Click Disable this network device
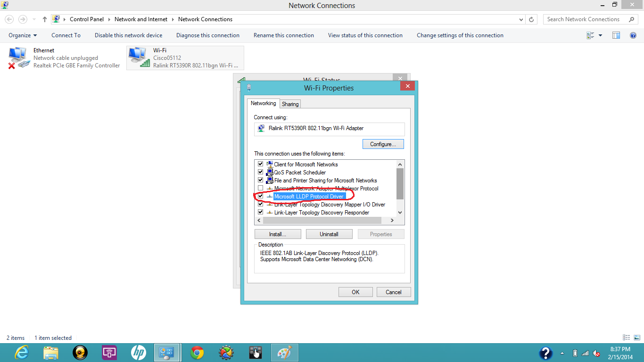Screen dimensions: 644x362 point(128,35)
